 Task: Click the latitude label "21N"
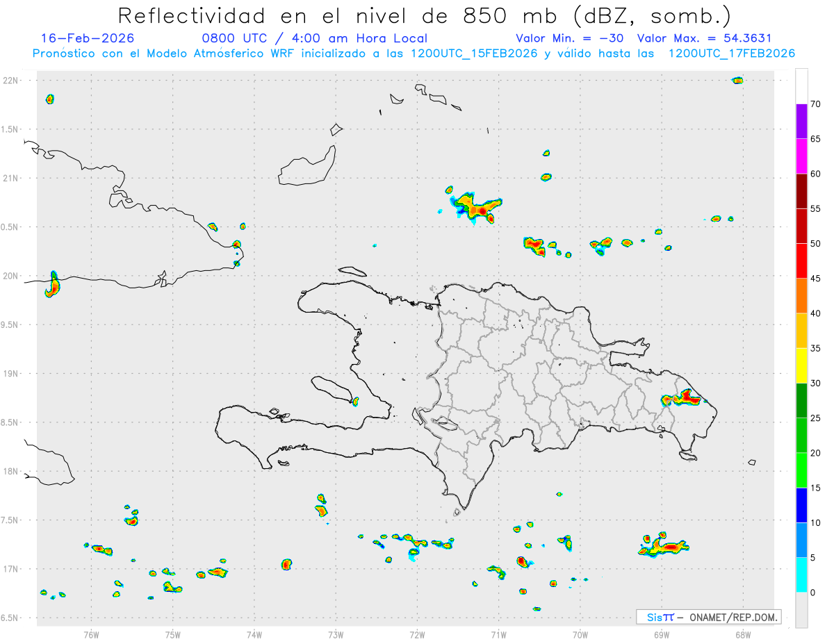coord(10,178)
